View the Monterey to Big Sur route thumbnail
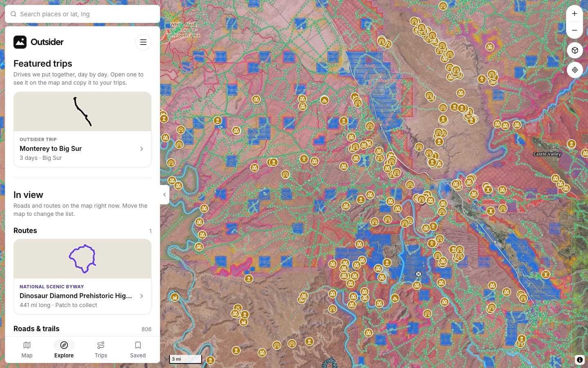588x368 pixels. coord(82,112)
